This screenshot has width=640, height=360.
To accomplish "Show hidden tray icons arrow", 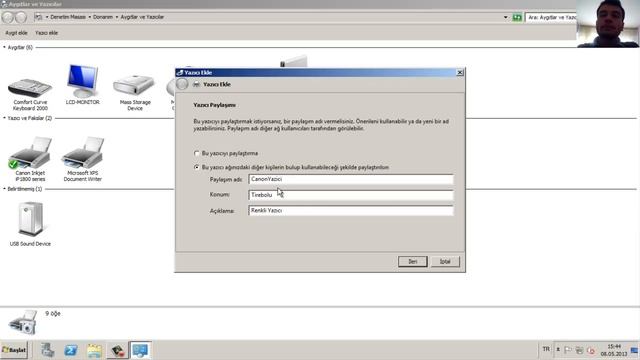I will (x=558, y=349).
